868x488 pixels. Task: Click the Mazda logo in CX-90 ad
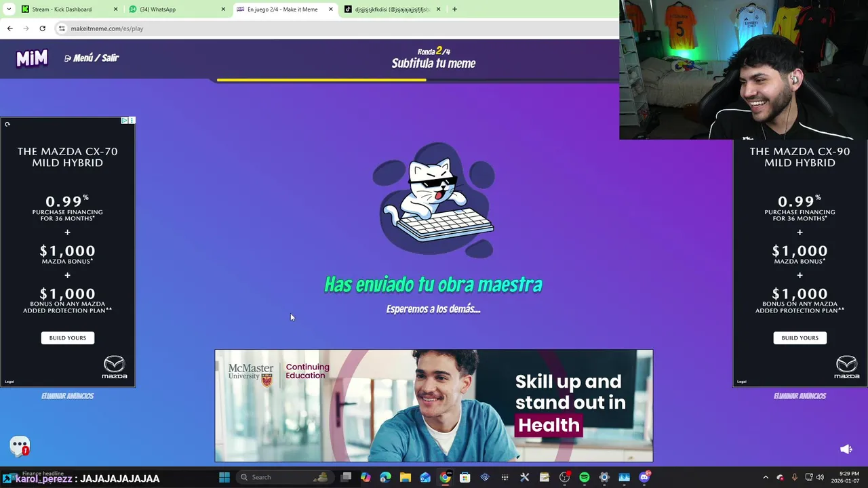[846, 367]
